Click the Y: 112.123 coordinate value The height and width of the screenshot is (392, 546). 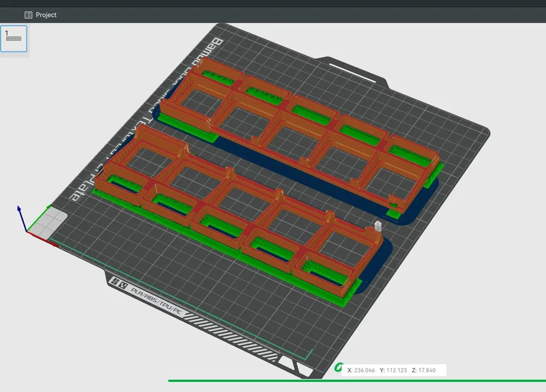(x=393, y=370)
